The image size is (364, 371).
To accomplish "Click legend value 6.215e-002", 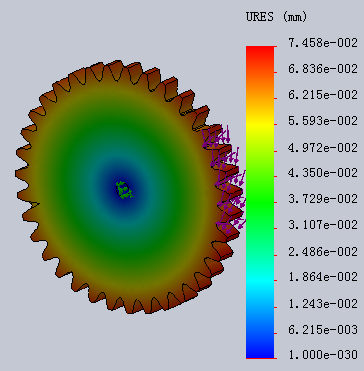I will 323,95.
